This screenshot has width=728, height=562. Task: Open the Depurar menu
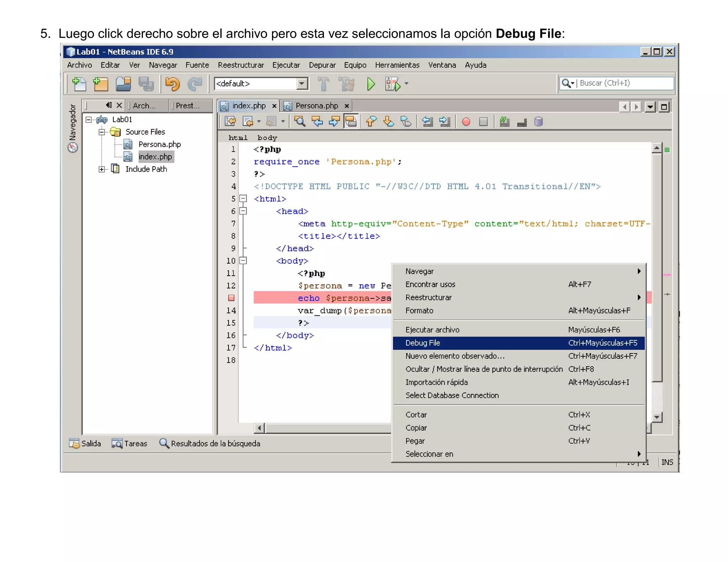coord(322,65)
